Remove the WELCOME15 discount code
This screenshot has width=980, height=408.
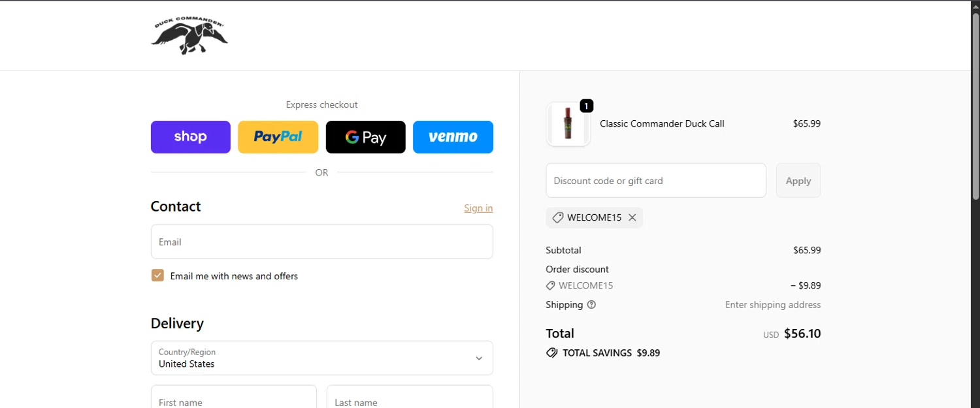[x=632, y=217]
